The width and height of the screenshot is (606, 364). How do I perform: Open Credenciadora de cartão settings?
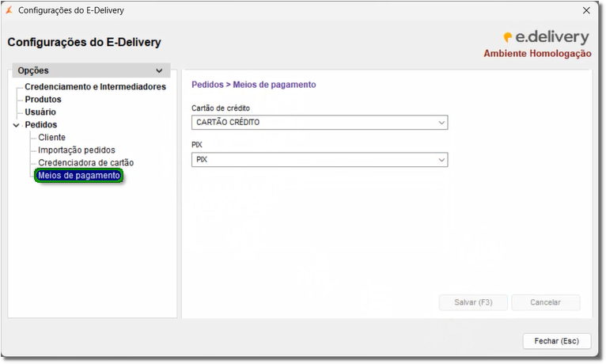coord(85,163)
